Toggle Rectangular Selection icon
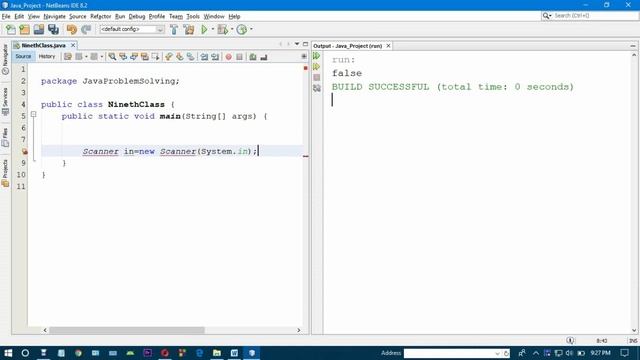Viewport: 640px width, 360px height. tap(156, 57)
